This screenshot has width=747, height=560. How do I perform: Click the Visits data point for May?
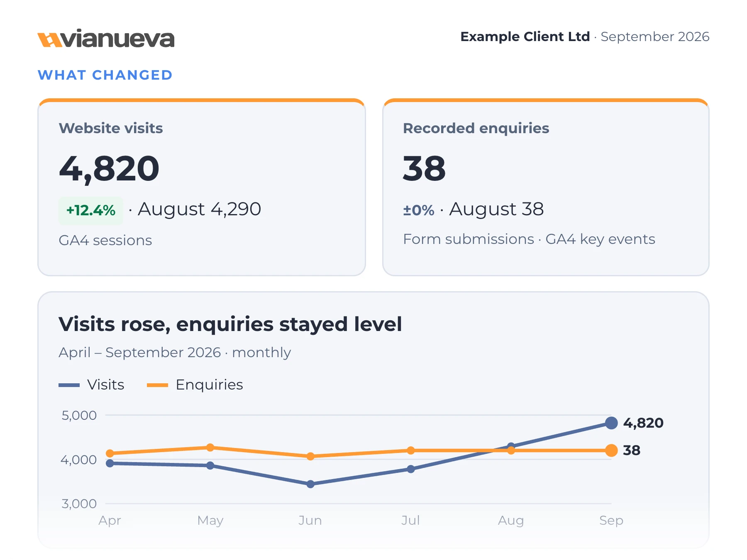point(210,465)
